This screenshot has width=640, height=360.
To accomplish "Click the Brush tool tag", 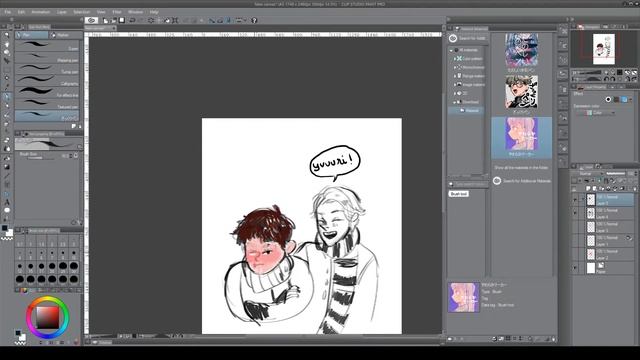I will [x=459, y=194].
